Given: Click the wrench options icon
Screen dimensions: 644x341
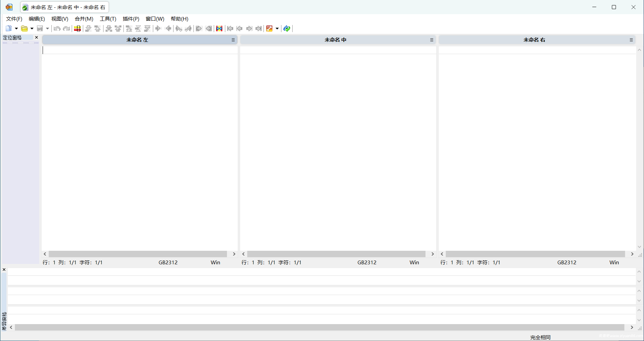Looking at the screenshot, I should [269, 28].
